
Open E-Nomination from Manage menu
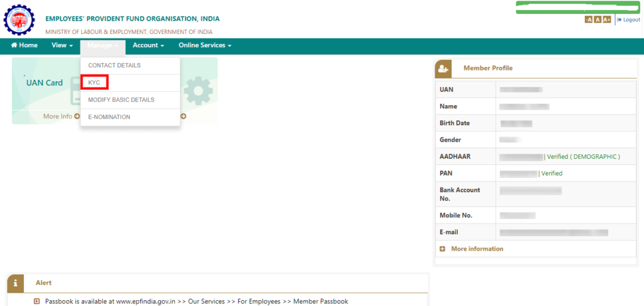pos(130,117)
